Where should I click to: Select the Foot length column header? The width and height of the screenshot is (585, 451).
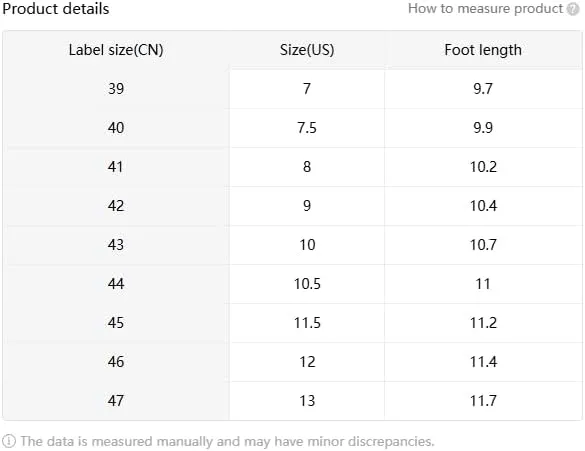[x=483, y=50]
